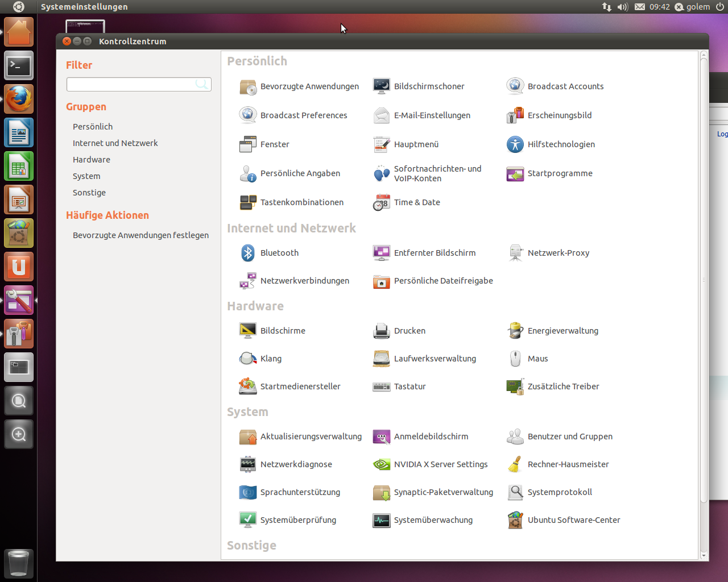Open Zusätzliche Treiber

563,386
